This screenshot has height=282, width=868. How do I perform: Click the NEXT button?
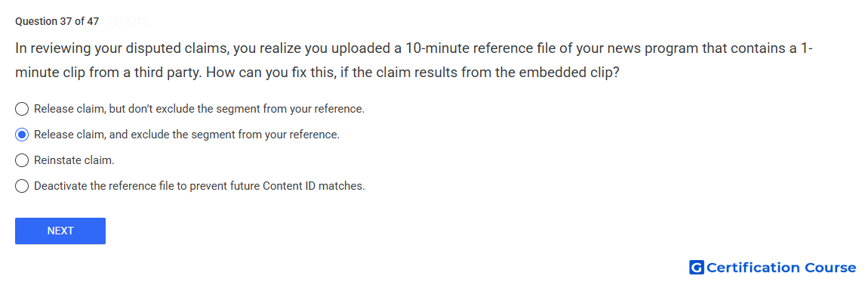click(60, 231)
